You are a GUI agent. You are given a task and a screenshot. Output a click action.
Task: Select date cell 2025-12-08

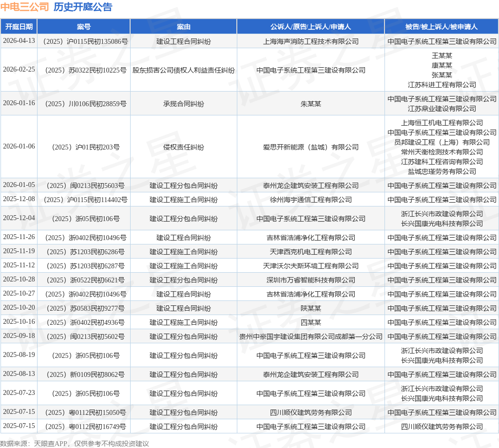click(x=19, y=199)
